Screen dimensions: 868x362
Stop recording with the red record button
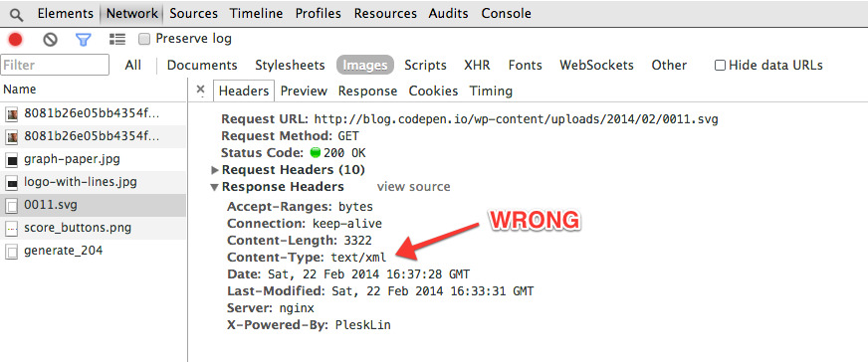coord(16,39)
